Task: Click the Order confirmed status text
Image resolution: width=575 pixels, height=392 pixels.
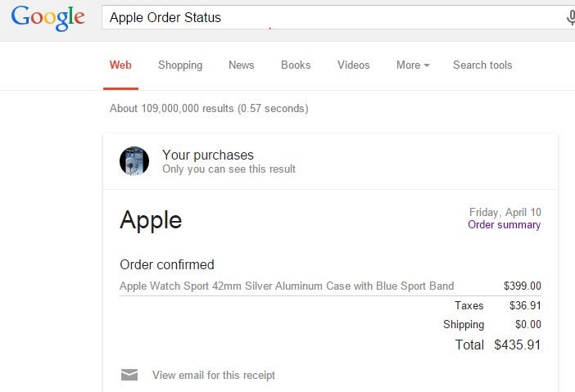Action: click(167, 264)
